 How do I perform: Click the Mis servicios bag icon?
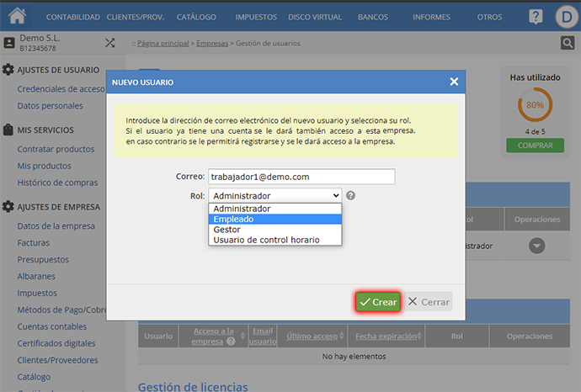(8, 130)
